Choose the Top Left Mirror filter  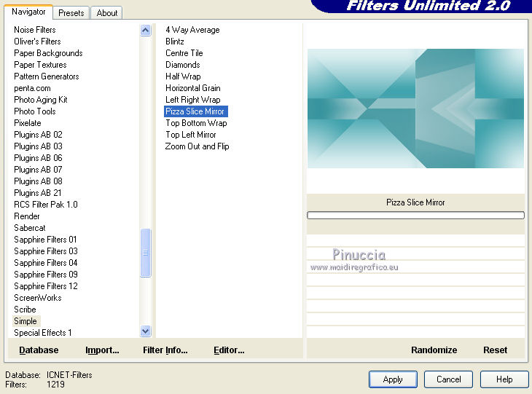tap(191, 135)
